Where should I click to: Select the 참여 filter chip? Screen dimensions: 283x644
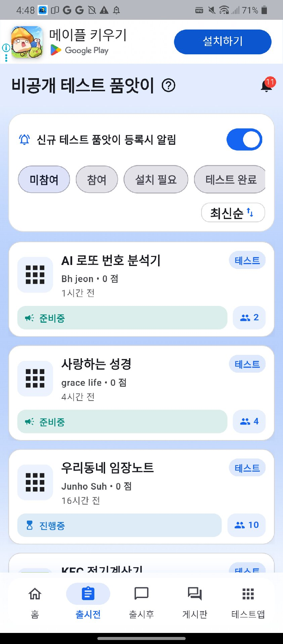coord(97,179)
